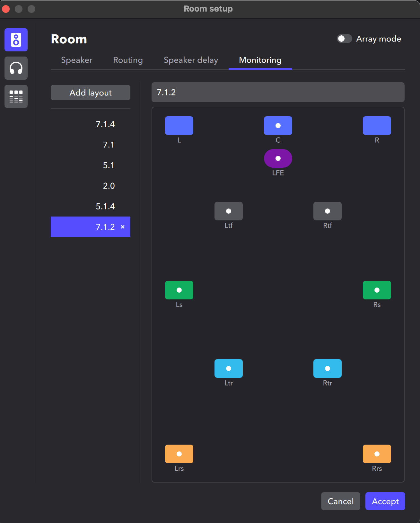The height and width of the screenshot is (523, 420).
Task: Select the highlighted 7.1.2 layout row
Action: [x=91, y=227]
